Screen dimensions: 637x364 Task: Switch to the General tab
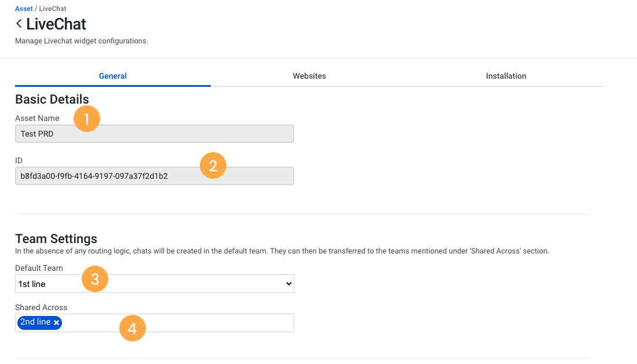click(x=112, y=76)
